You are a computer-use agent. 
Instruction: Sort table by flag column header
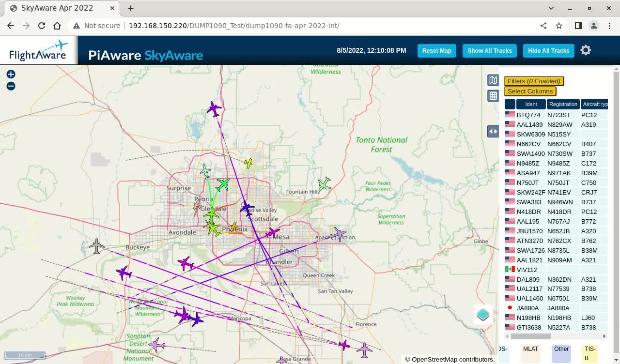coord(510,104)
